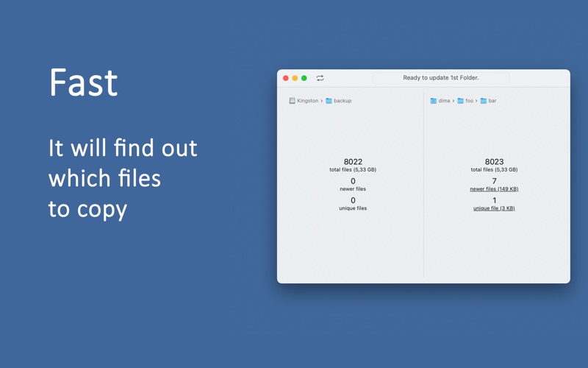Select foo in the right path
Viewport: 588px width, 368px height.
(x=469, y=101)
